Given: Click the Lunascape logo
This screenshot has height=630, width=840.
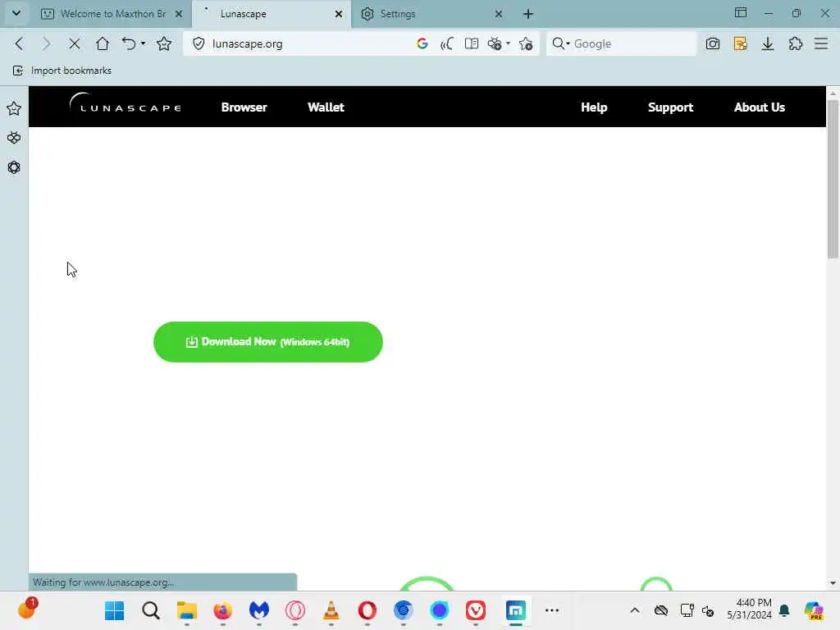Looking at the screenshot, I should [126, 103].
